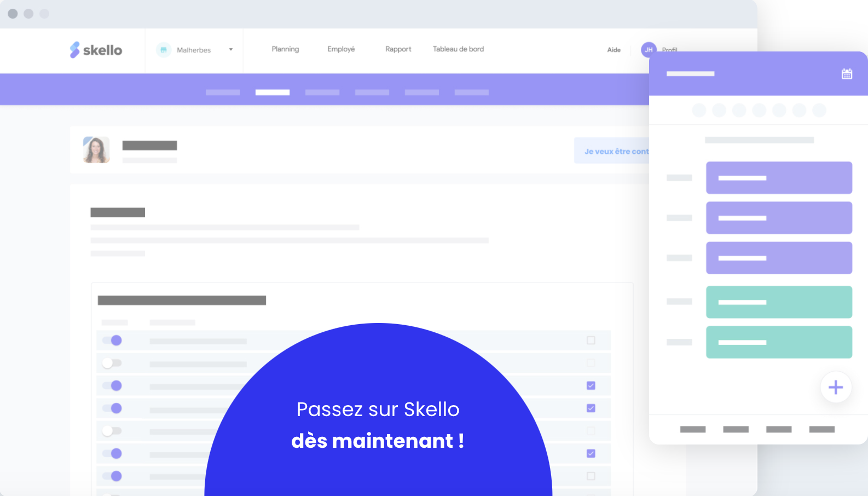Toggle the switch in the fourth list row
This screenshot has height=496, width=868.
click(112, 408)
